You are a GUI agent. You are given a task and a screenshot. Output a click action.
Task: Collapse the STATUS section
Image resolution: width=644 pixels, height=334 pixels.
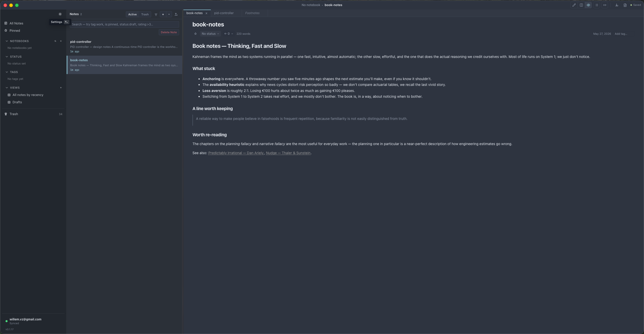pos(7,57)
